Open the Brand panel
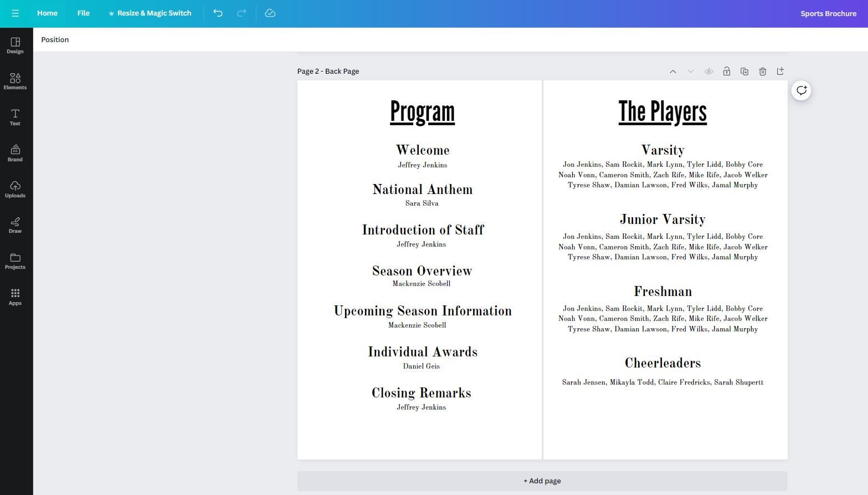The image size is (868, 495). pos(15,153)
